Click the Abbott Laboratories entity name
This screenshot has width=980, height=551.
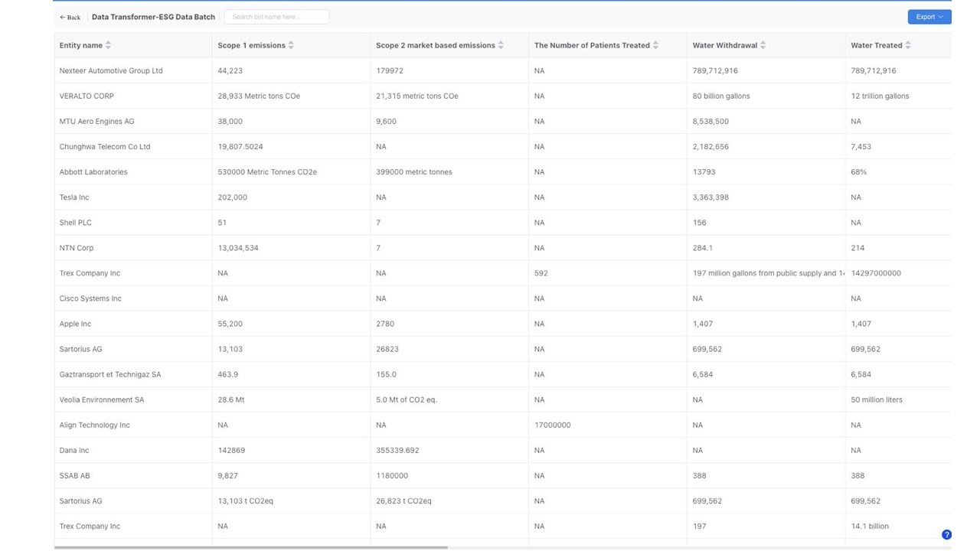[93, 172]
